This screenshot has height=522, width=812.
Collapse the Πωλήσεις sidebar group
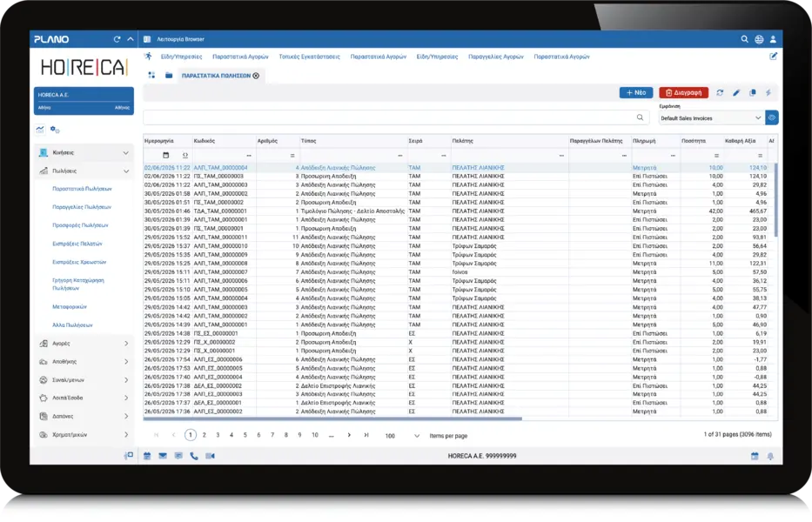click(x=84, y=171)
